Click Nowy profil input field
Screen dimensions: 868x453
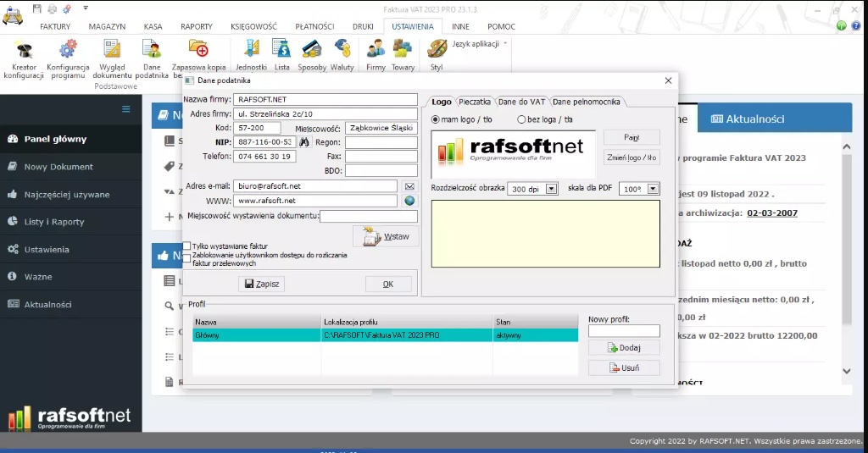click(x=624, y=331)
